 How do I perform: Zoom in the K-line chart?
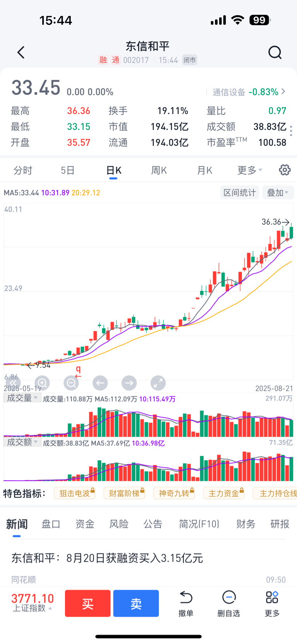(42, 383)
